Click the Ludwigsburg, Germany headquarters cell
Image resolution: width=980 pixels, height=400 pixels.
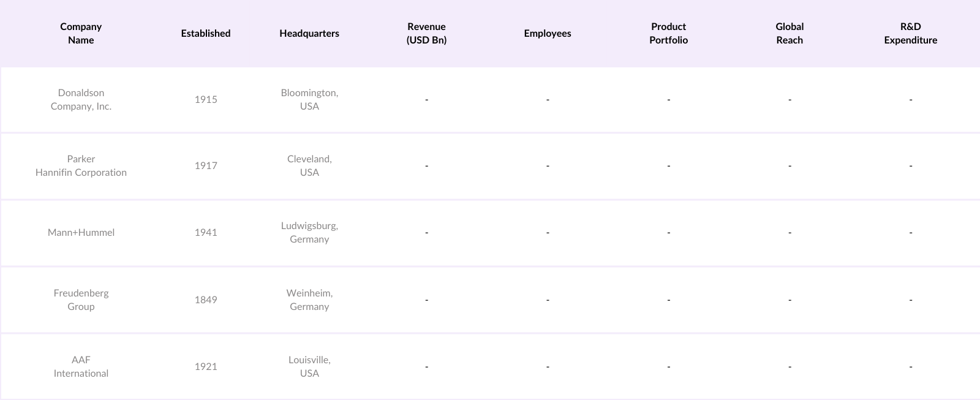point(309,232)
